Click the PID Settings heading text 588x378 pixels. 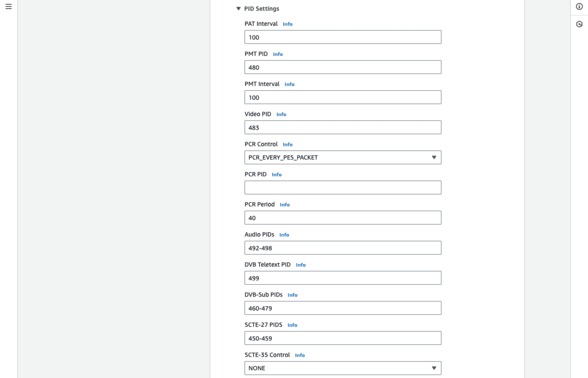click(262, 9)
